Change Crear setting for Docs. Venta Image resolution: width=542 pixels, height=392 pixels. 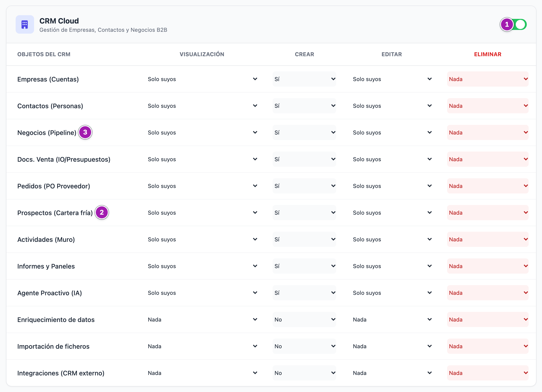click(x=304, y=159)
